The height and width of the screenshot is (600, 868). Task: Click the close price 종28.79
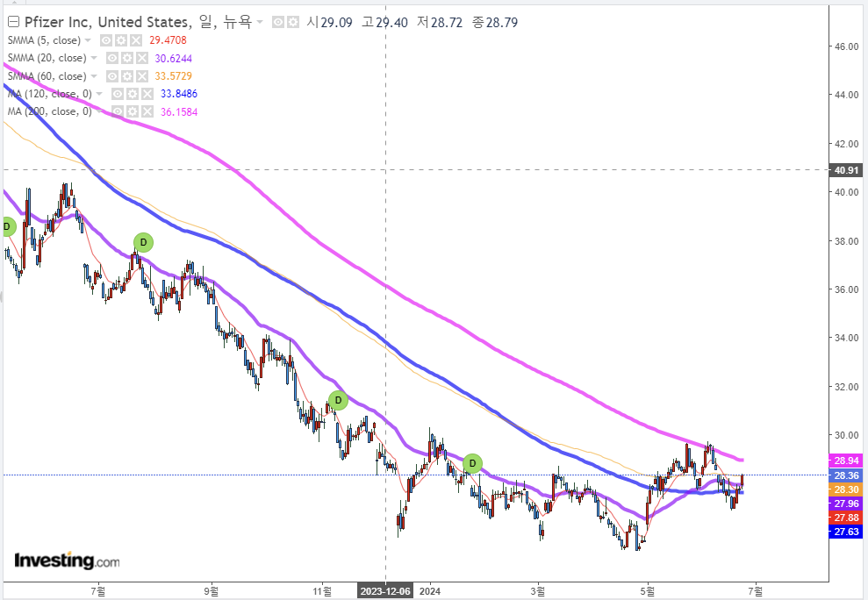495,22
